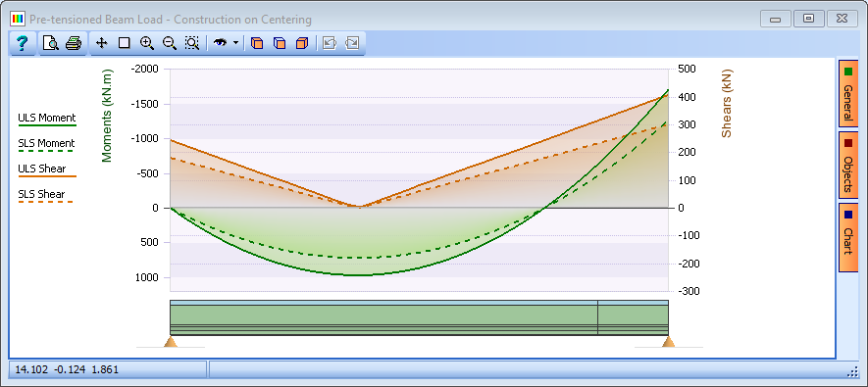Click the Shears (kN) axis title
The width and height of the screenshot is (868, 387).
coord(727,104)
